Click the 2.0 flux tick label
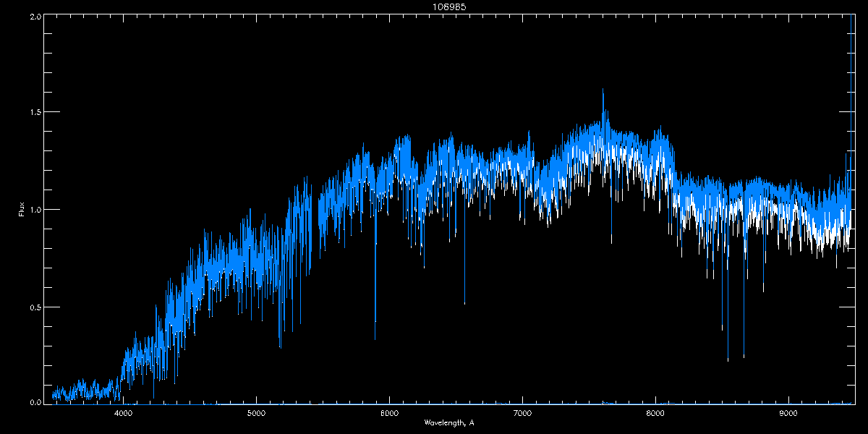 tap(34, 16)
